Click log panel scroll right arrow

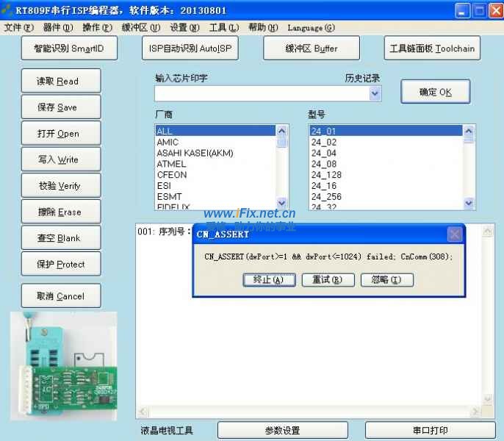pyautogui.click(x=476, y=412)
